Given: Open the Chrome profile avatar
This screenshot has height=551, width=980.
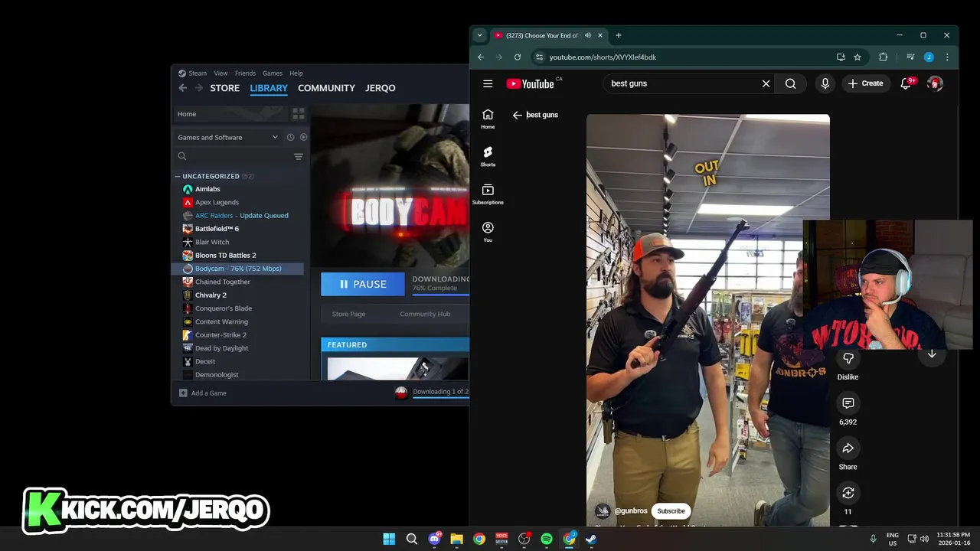Looking at the screenshot, I should point(929,57).
